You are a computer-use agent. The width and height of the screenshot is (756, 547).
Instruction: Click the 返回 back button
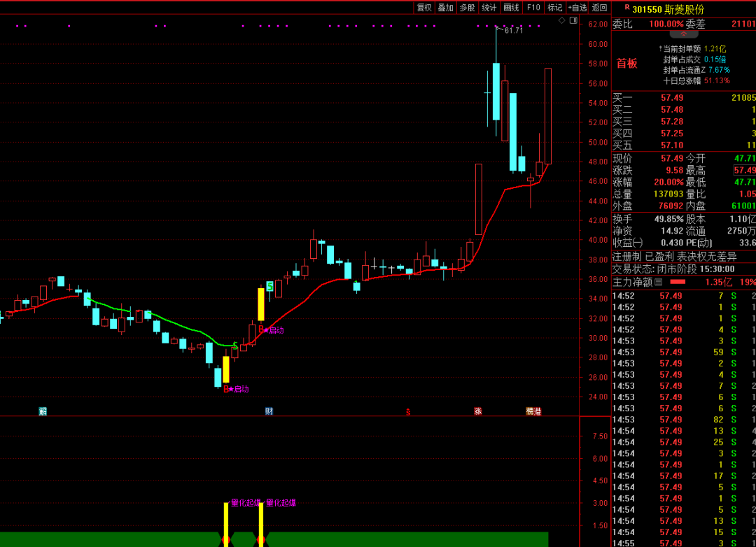(599, 7)
